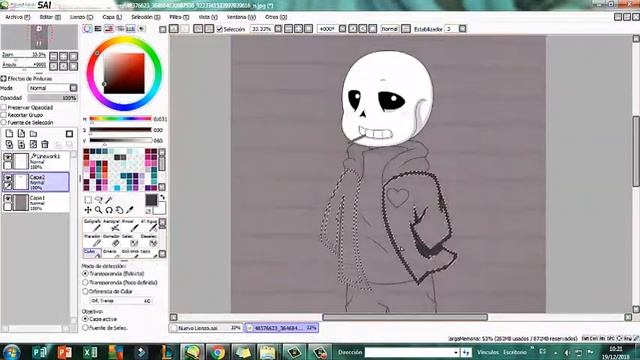
Task: Open the rotation angle dropdown
Action: pos(342,29)
